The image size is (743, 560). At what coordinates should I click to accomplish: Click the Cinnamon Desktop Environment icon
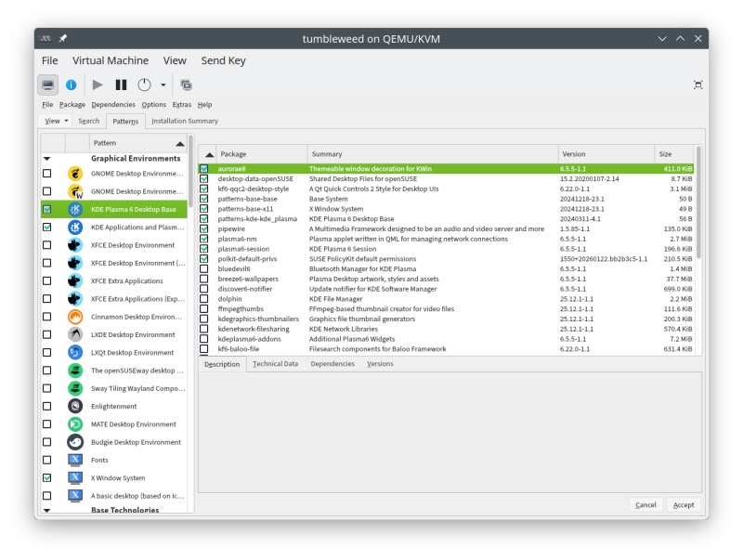[75, 317]
